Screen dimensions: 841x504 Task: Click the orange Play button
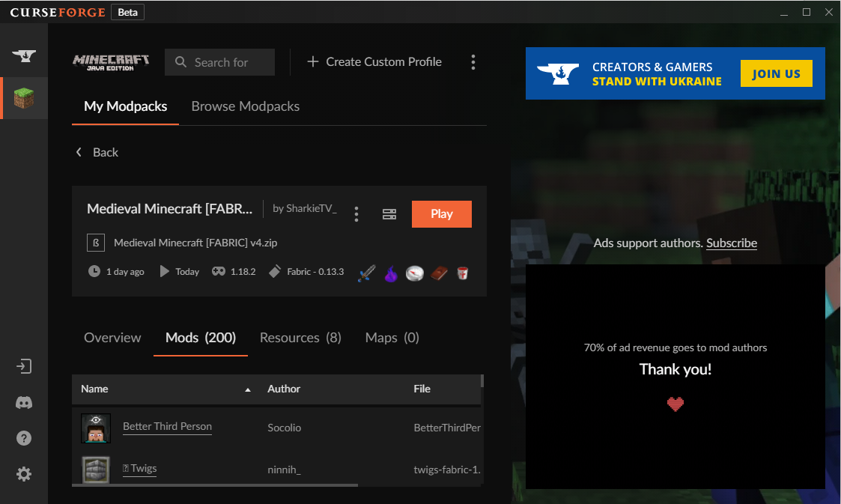(442, 214)
